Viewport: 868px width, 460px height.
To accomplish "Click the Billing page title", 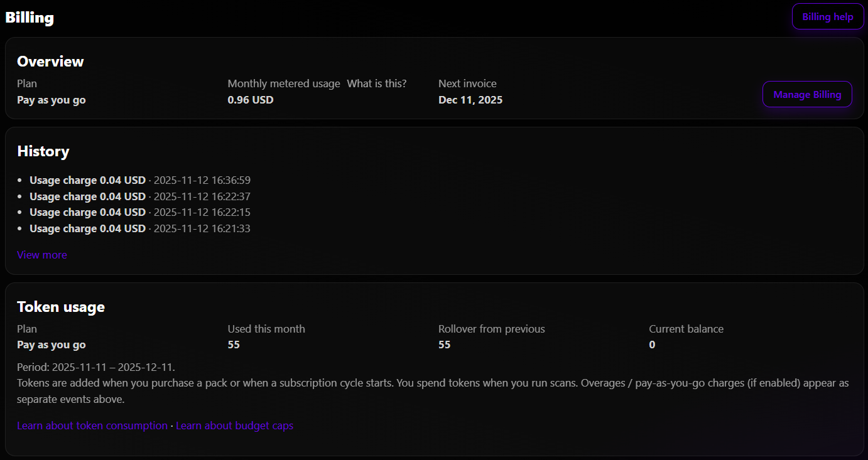I will coord(29,17).
